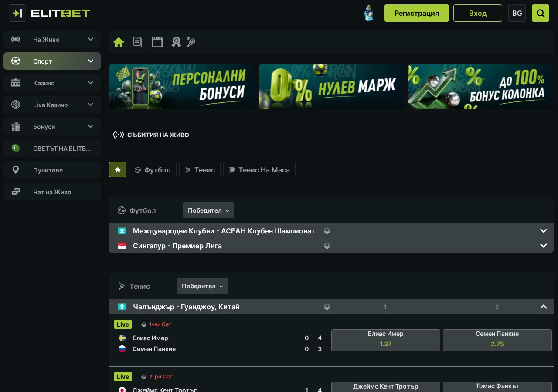Click the home filter tab under live events
Viewport: 558px width, 392px height.
point(118,170)
